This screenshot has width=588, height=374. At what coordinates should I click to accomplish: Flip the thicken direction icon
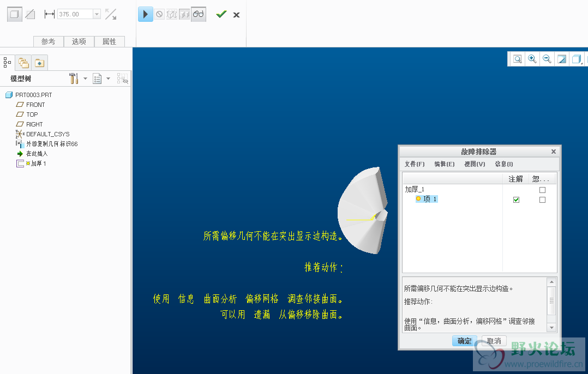point(111,14)
